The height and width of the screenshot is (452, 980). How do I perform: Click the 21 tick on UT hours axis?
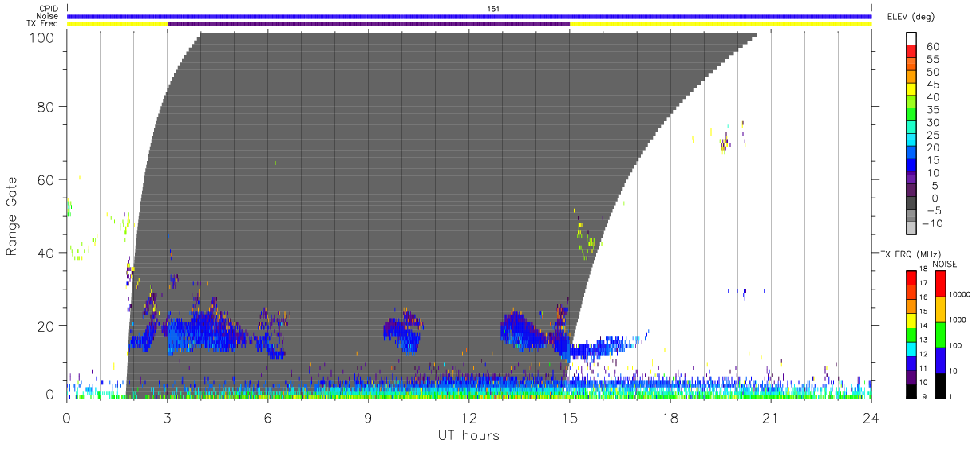771,418
